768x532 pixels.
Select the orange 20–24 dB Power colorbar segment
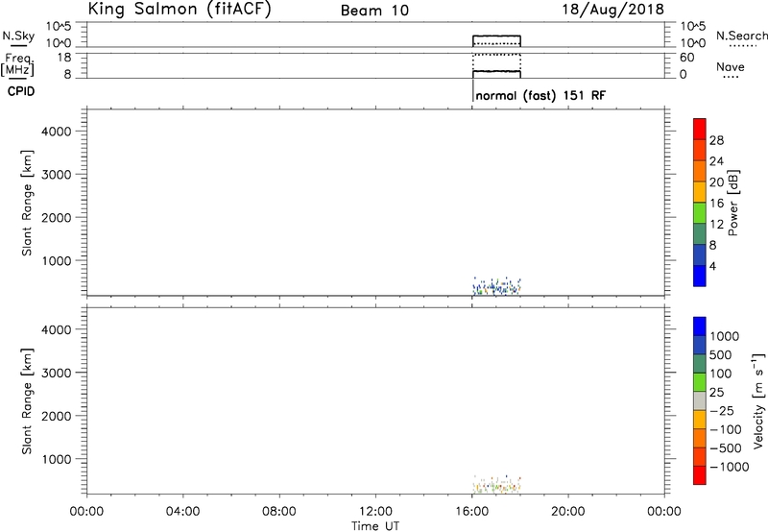point(700,171)
